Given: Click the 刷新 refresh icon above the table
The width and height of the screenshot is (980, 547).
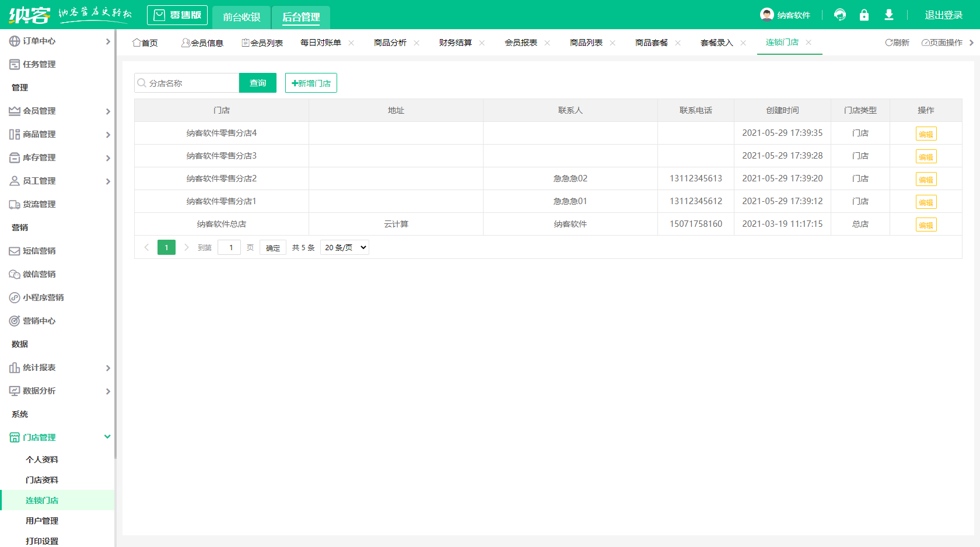Looking at the screenshot, I should (888, 42).
